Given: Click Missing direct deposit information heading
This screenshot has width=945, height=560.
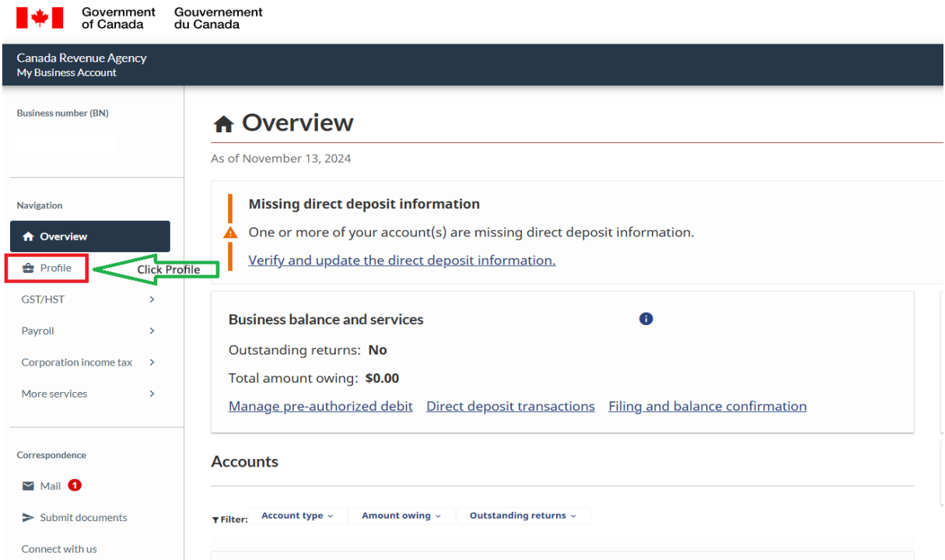Looking at the screenshot, I should 364,204.
